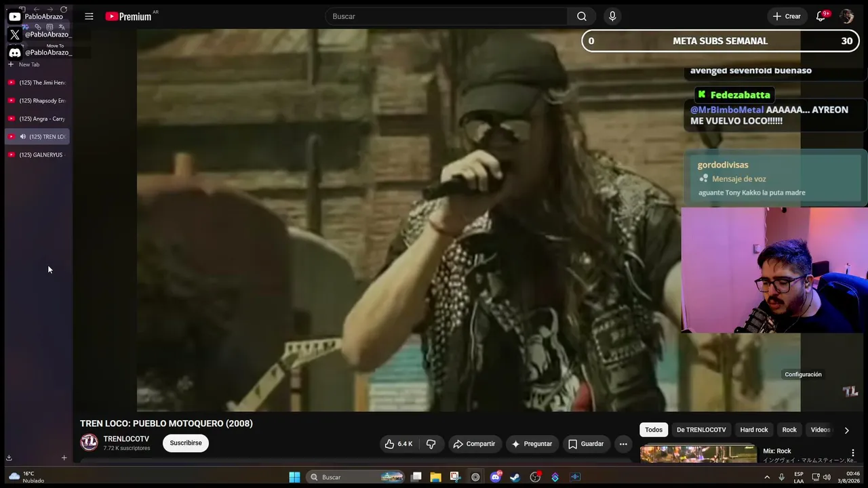Switch to the Angra - Carry tab
The width and height of the screenshot is (868, 488).
(37, 119)
